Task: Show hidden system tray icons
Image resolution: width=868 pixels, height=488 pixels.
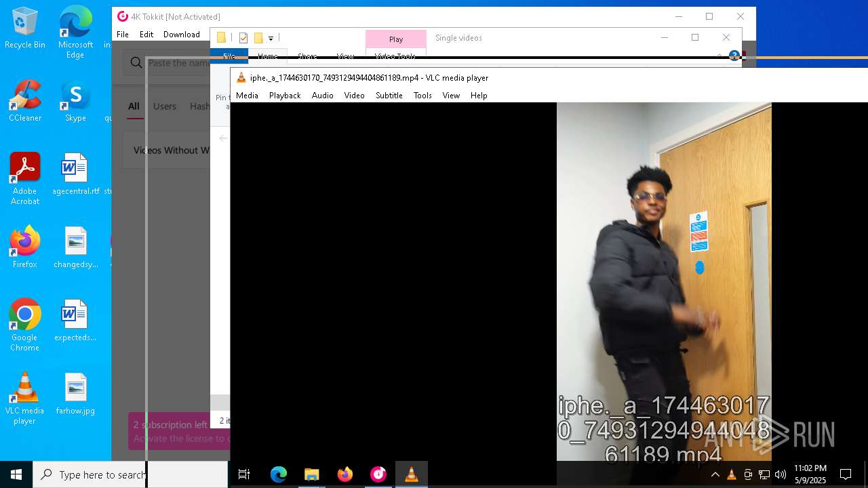Action: [715, 474]
